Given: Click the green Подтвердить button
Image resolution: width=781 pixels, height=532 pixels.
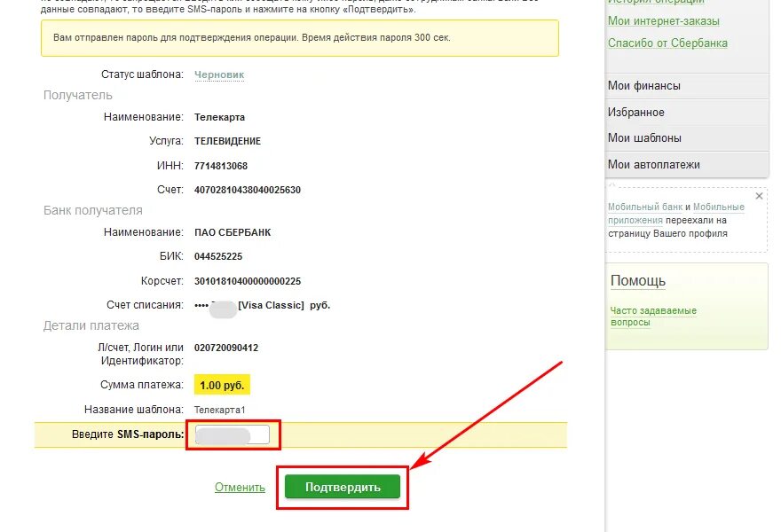Looking at the screenshot, I should [343, 487].
